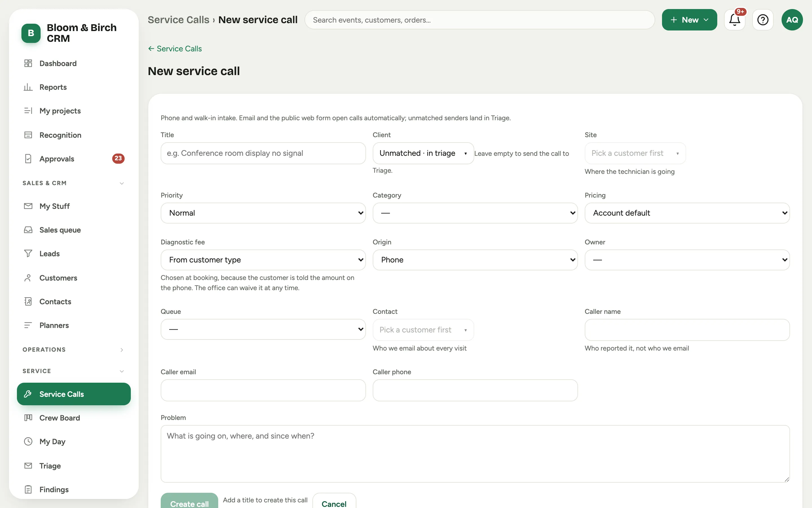Click into the Problem text area
812x508 pixels.
point(475,454)
